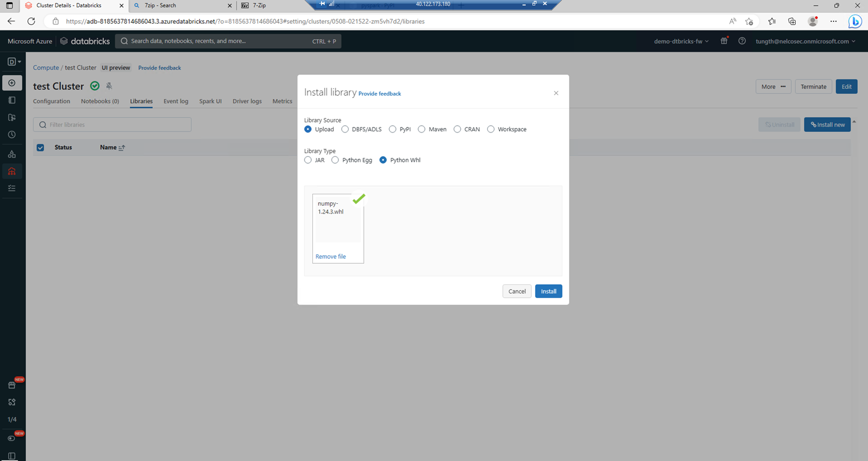Open Workflows icon in the sidebar
The image size is (868, 461).
tap(12, 188)
